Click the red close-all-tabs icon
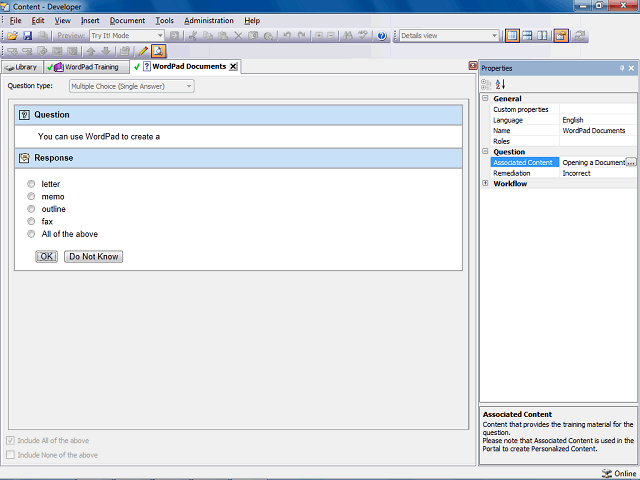 473,65
